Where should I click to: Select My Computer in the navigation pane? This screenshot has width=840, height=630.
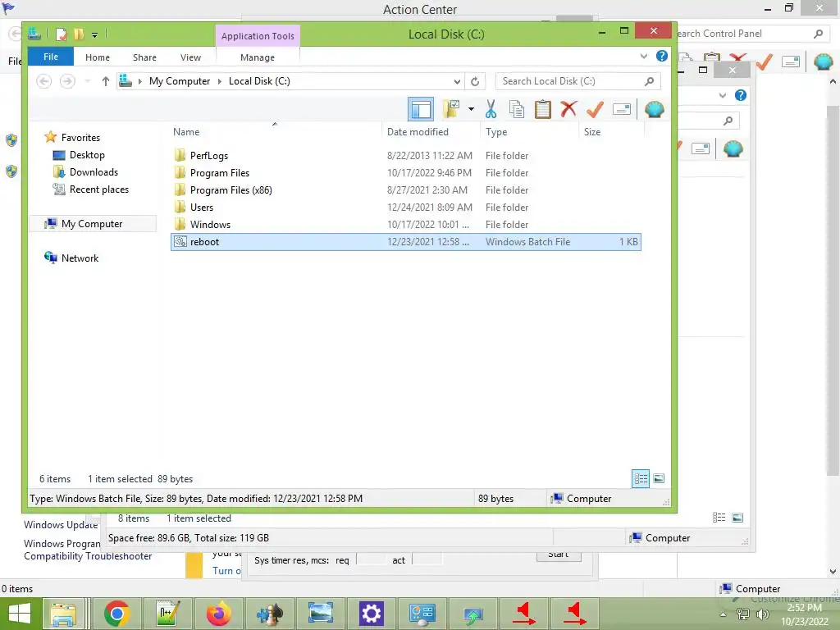pyautogui.click(x=92, y=224)
